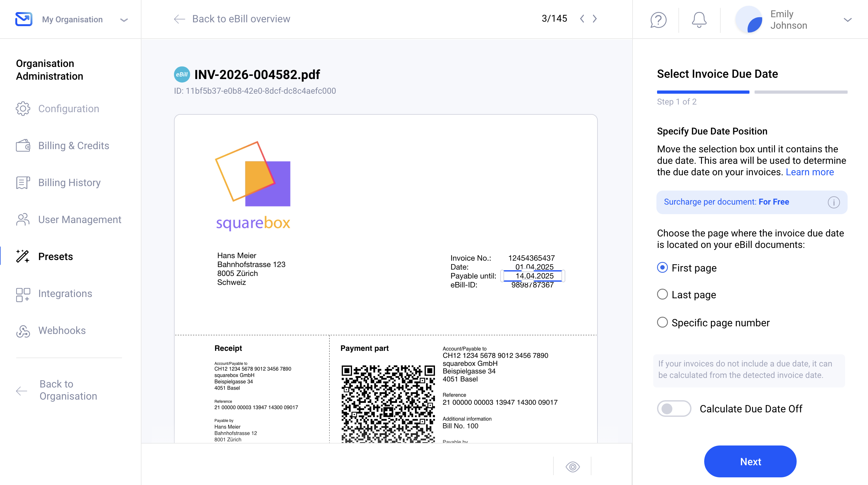Click the eBill-ID 9898787367 value
Viewport: 868px width, 485px height.
coord(532,285)
